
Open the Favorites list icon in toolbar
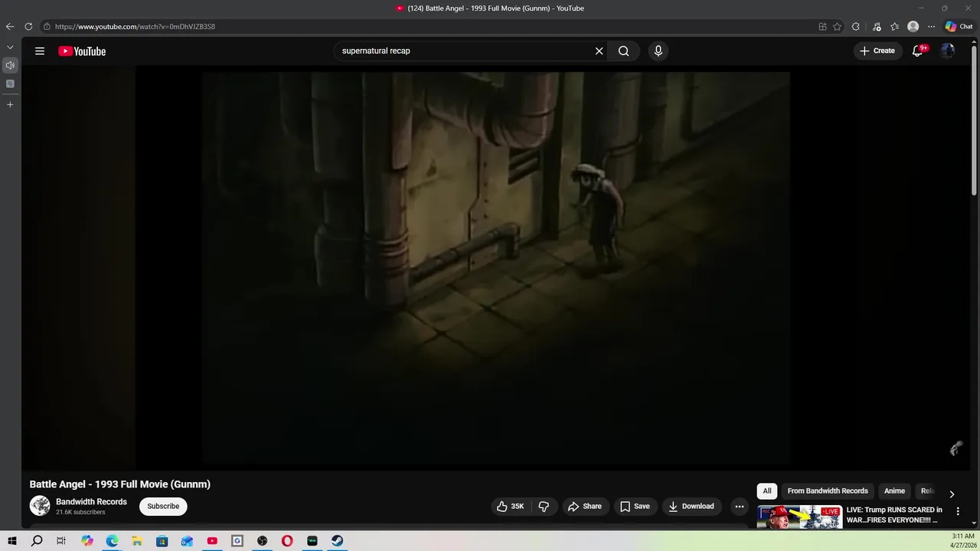[894, 27]
